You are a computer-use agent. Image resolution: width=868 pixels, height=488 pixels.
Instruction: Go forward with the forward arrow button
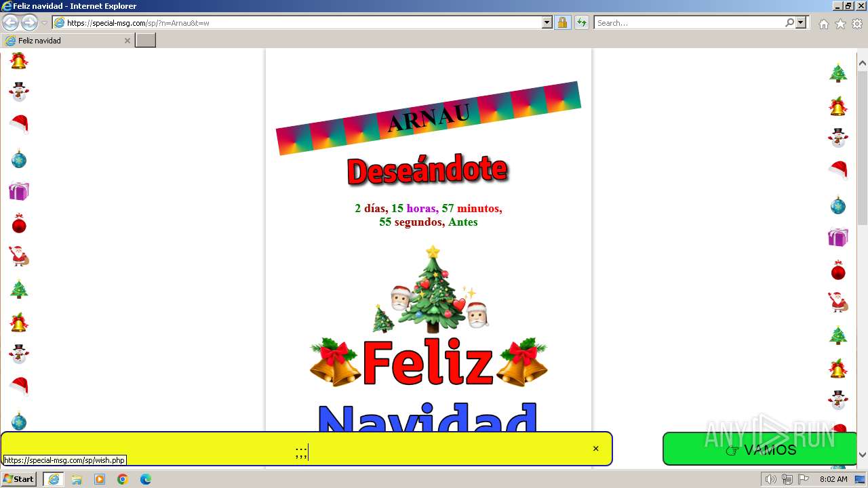pyautogui.click(x=29, y=22)
